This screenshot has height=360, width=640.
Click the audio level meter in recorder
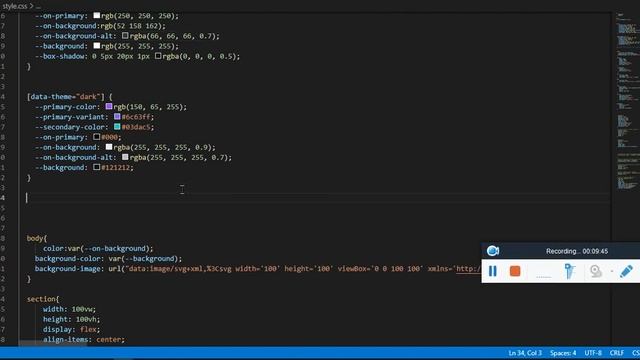pos(543,276)
